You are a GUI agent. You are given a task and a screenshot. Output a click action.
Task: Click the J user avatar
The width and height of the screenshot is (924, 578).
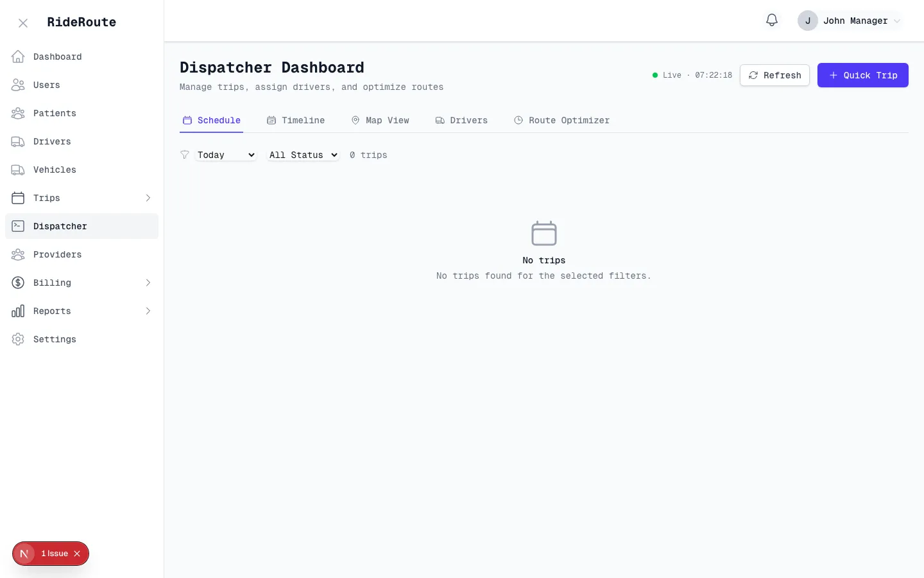click(x=808, y=21)
